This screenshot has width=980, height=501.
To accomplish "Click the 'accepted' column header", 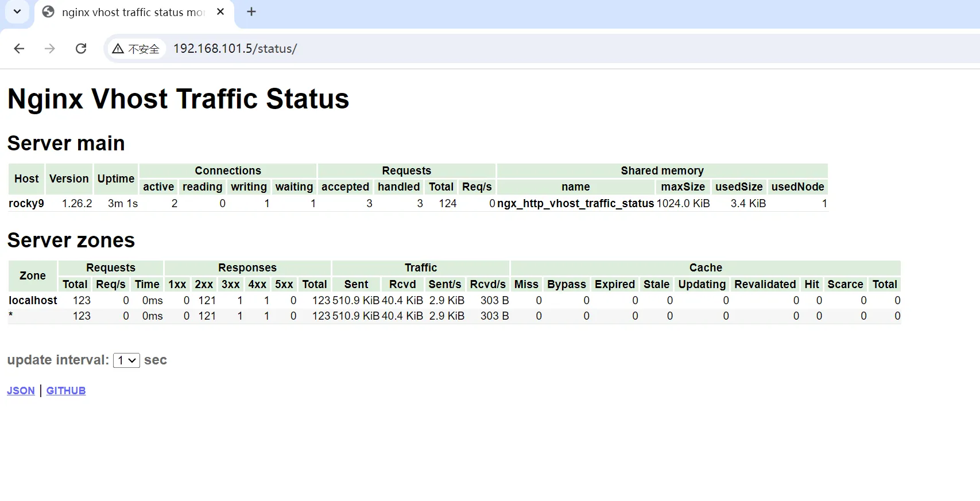I will point(345,187).
